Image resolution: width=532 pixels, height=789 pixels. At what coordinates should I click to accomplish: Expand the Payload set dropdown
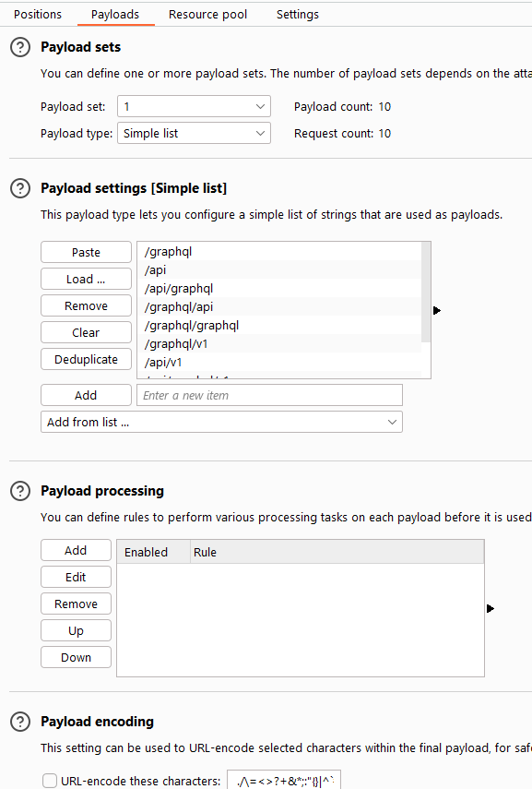coord(195,106)
